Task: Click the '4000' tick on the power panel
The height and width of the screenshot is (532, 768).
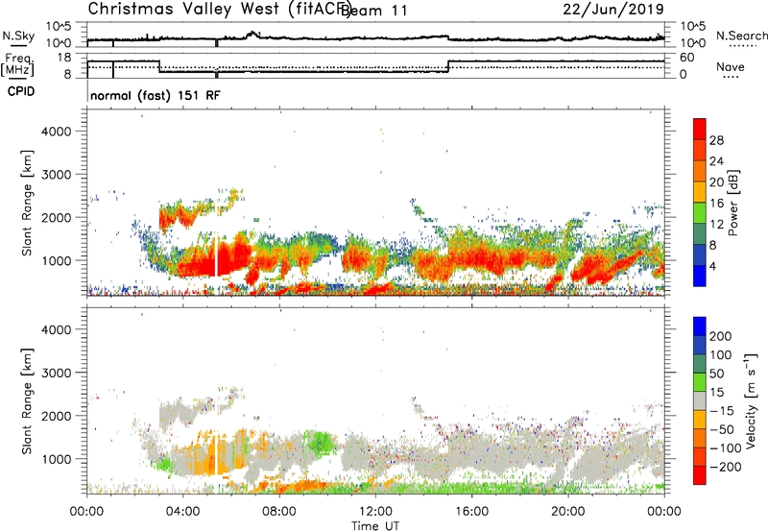Action: [x=56, y=132]
